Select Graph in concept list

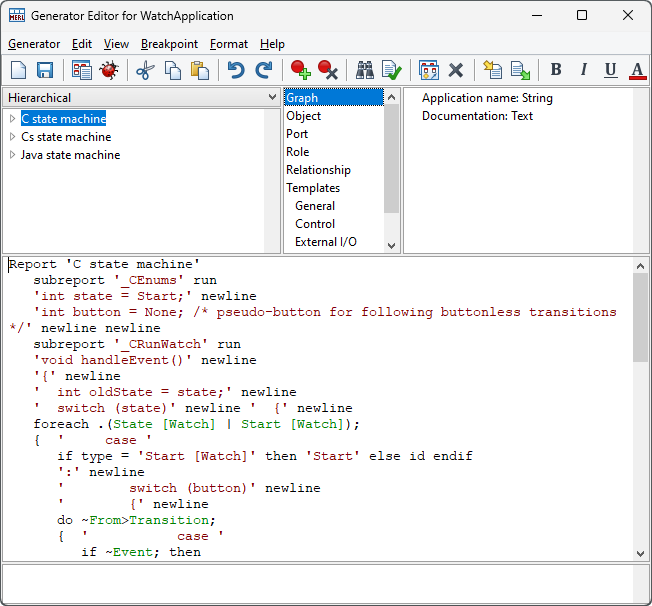coord(334,98)
